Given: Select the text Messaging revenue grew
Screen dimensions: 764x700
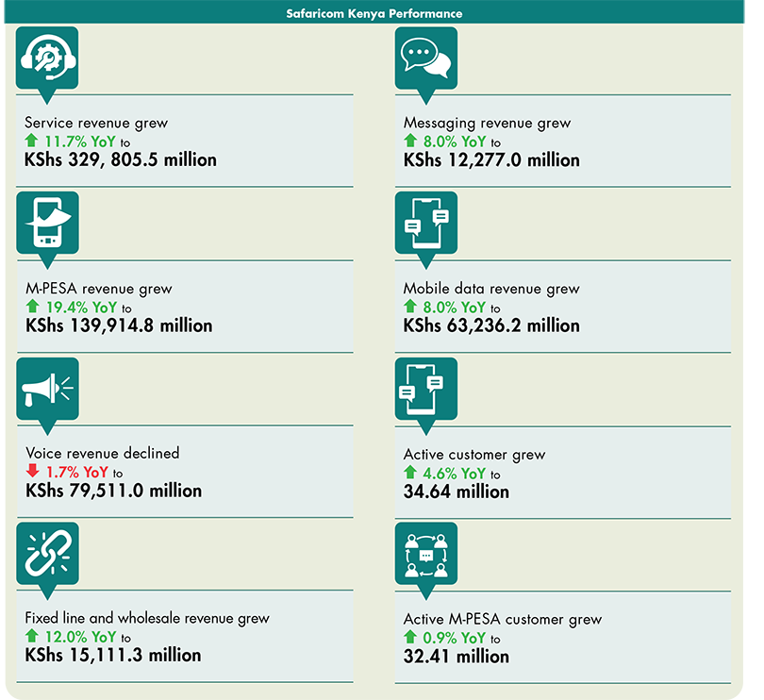Looking at the screenshot, I should pos(487,124).
